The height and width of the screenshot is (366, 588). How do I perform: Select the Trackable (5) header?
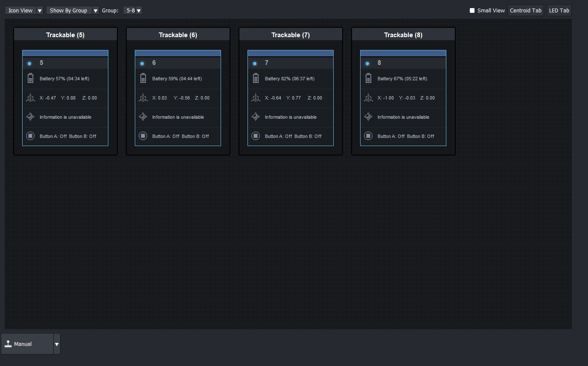pyautogui.click(x=65, y=35)
